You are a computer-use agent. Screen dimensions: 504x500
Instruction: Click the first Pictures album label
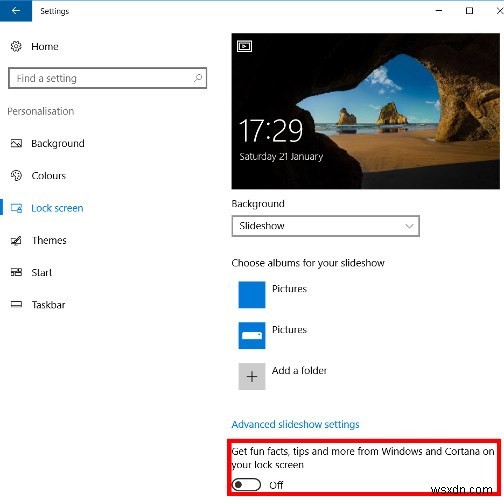pos(289,289)
